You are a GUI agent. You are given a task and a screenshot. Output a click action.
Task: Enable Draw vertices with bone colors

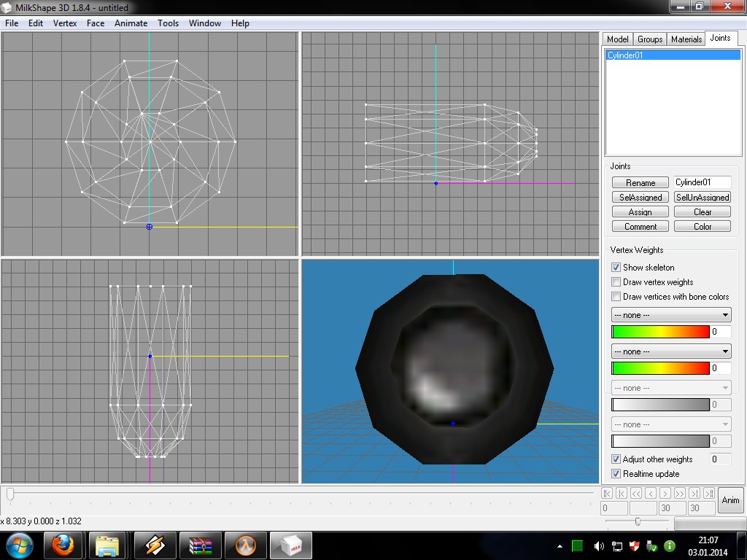[x=616, y=297]
